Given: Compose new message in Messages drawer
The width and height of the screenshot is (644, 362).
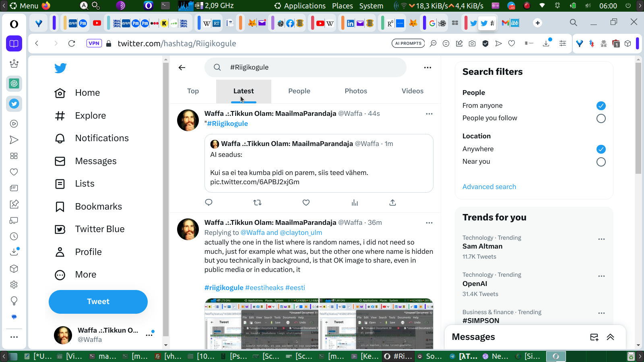Looking at the screenshot, I should (x=594, y=337).
